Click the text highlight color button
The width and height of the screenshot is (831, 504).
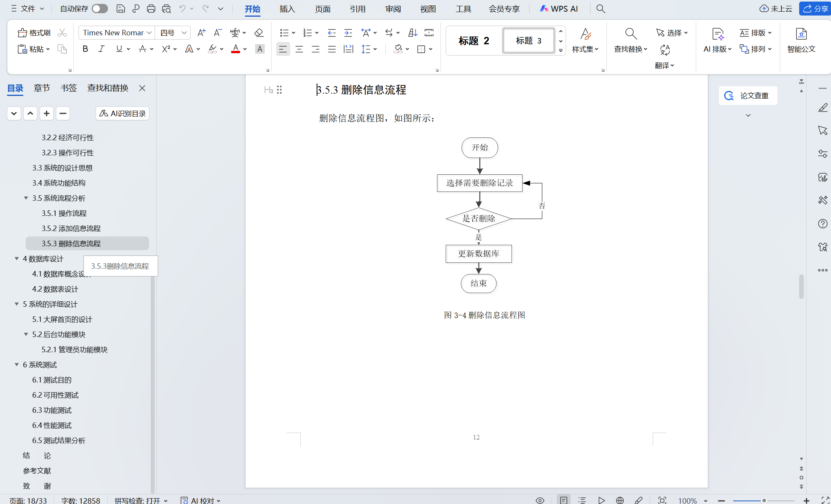[x=212, y=49]
